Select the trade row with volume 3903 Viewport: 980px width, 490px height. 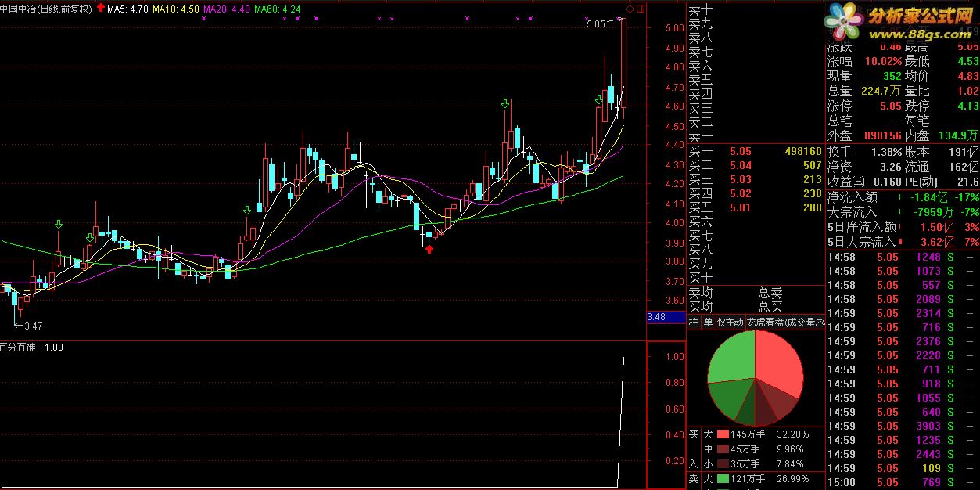pos(903,426)
